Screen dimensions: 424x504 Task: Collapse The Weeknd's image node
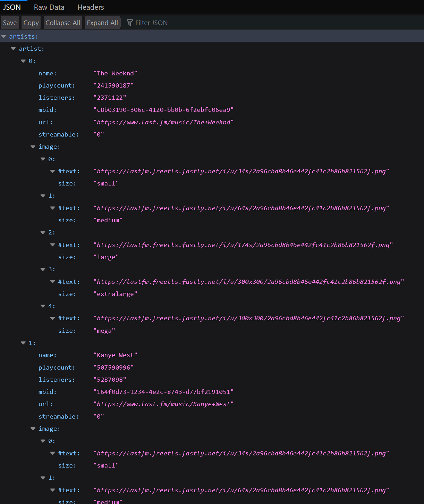coord(33,146)
